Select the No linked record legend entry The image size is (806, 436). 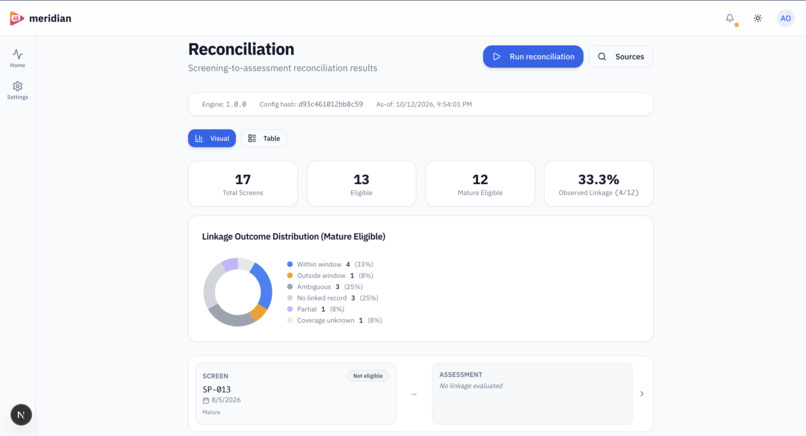click(333, 298)
